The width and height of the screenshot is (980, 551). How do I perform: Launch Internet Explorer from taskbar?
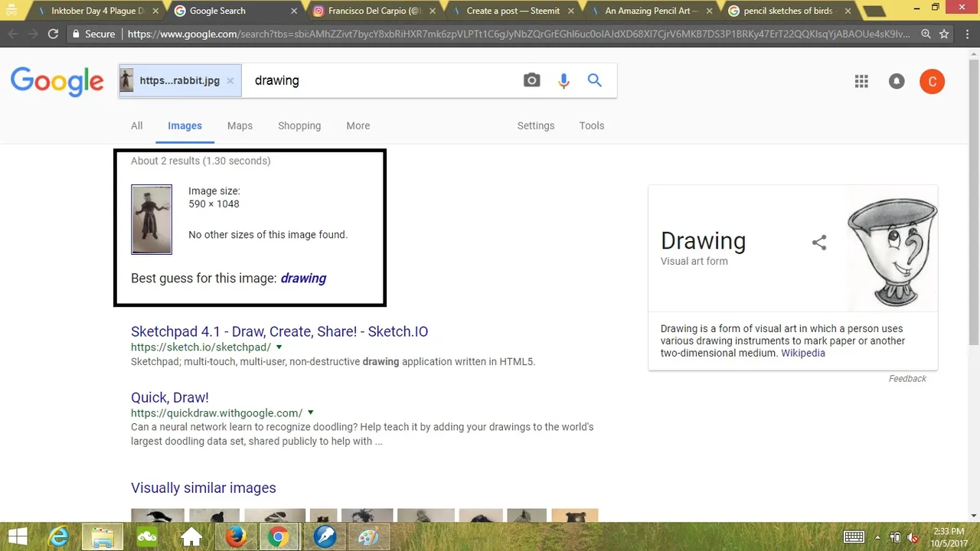(59, 536)
